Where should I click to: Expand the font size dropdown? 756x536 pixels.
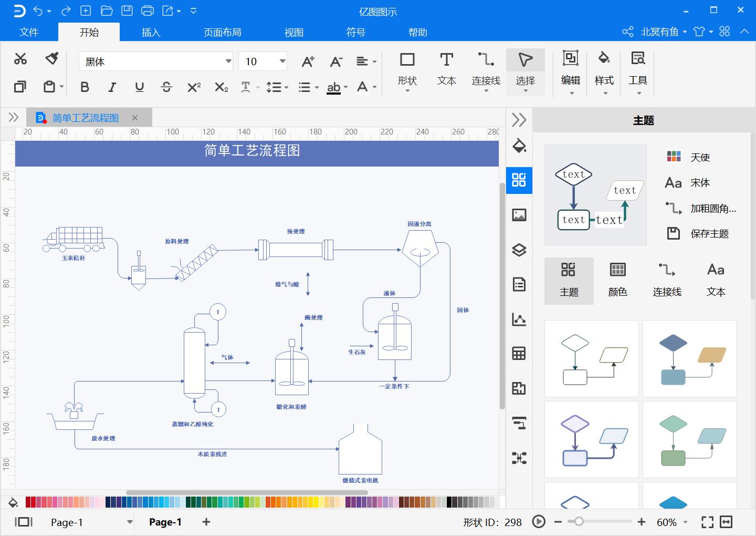[x=282, y=61]
